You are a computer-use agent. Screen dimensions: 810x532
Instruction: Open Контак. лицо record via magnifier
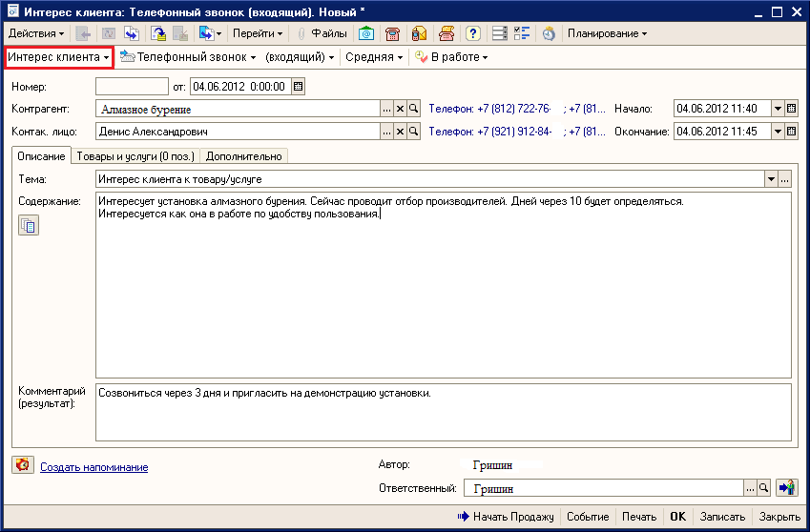[x=414, y=132]
